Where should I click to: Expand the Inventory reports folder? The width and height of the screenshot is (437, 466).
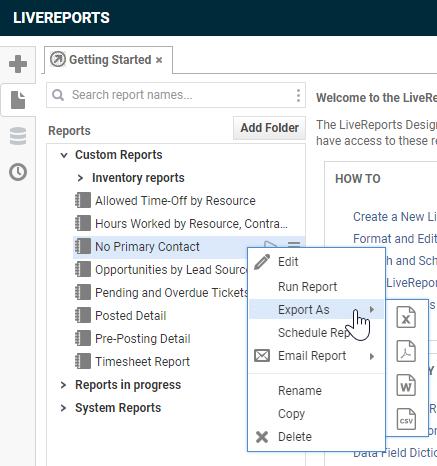point(80,178)
